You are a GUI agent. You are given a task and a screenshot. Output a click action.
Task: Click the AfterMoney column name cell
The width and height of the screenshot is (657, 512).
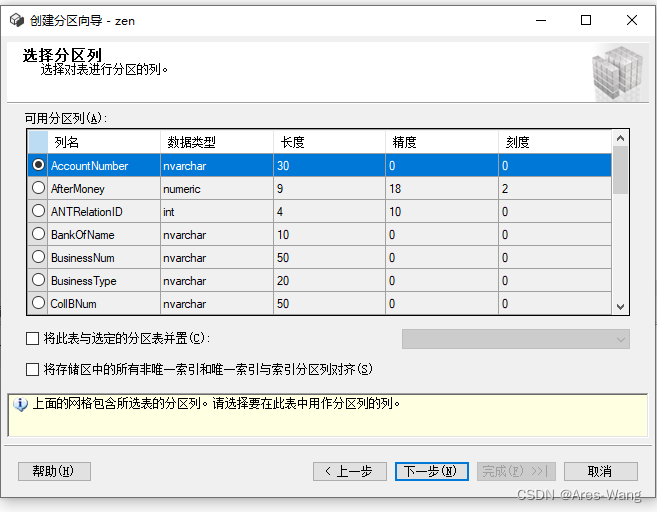point(104,188)
